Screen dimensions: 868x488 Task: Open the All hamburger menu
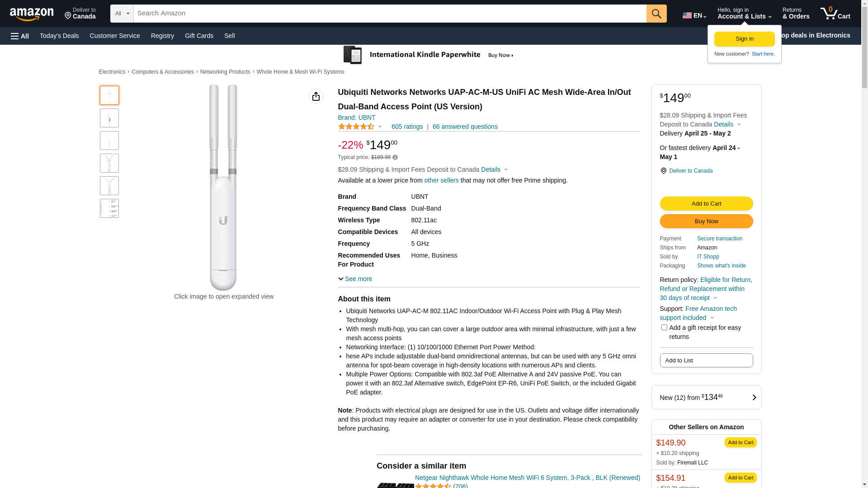point(20,36)
